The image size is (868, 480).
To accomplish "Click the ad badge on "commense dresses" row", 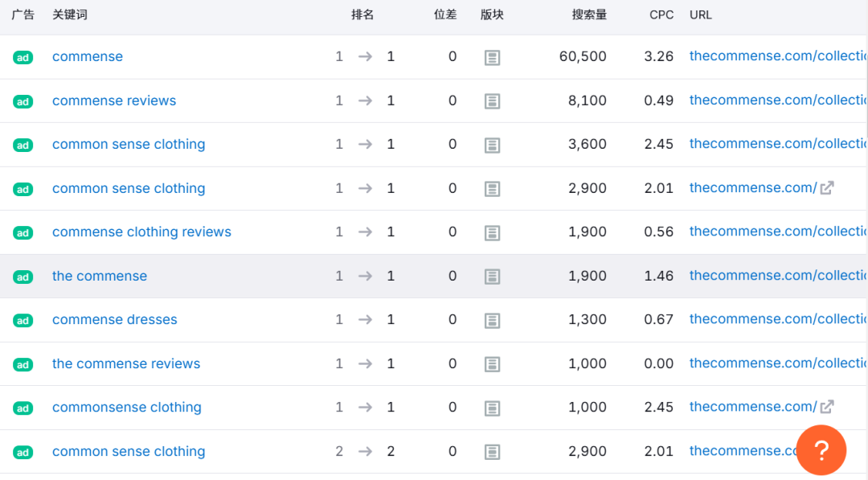I will (23, 320).
